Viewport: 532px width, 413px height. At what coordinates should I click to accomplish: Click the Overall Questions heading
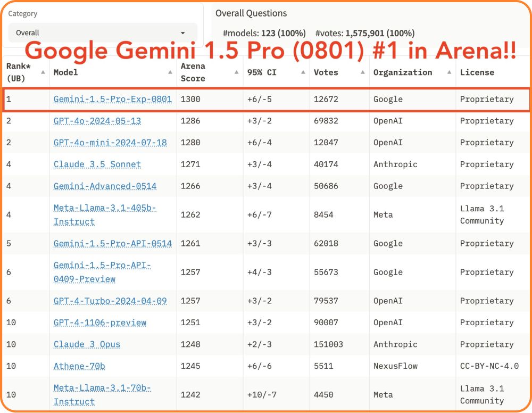(x=251, y=13)
